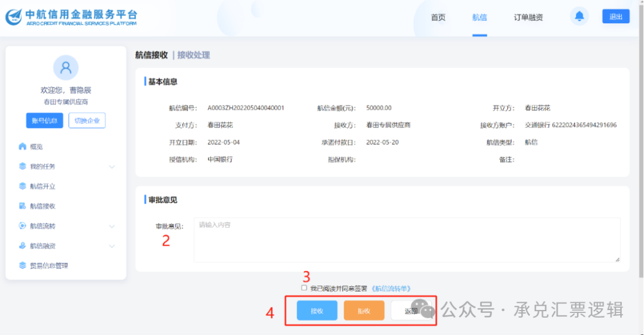Screen dimensions: 644x335
Task: Click the blue 接收 button
Action: click(x=317, y=311)
